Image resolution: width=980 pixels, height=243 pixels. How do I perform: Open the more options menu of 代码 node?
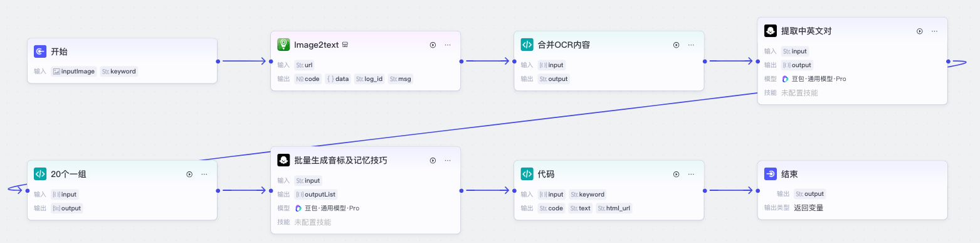691,174
